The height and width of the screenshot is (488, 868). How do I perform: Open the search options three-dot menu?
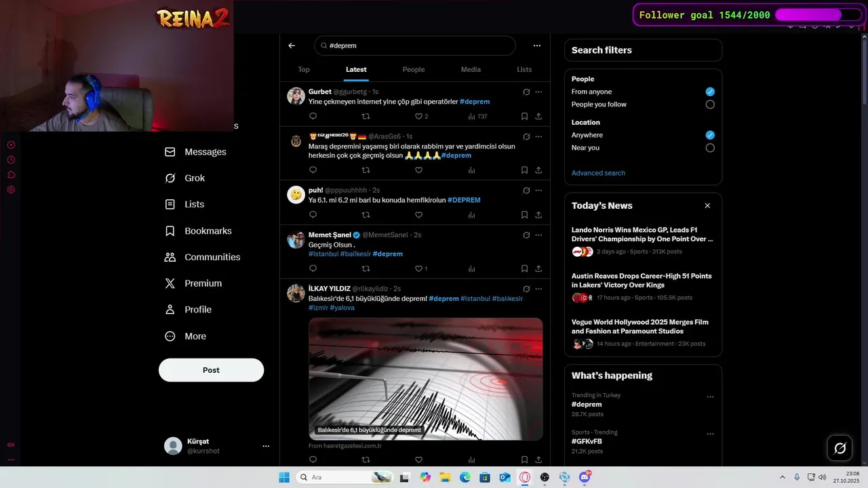tap(537, 45)
